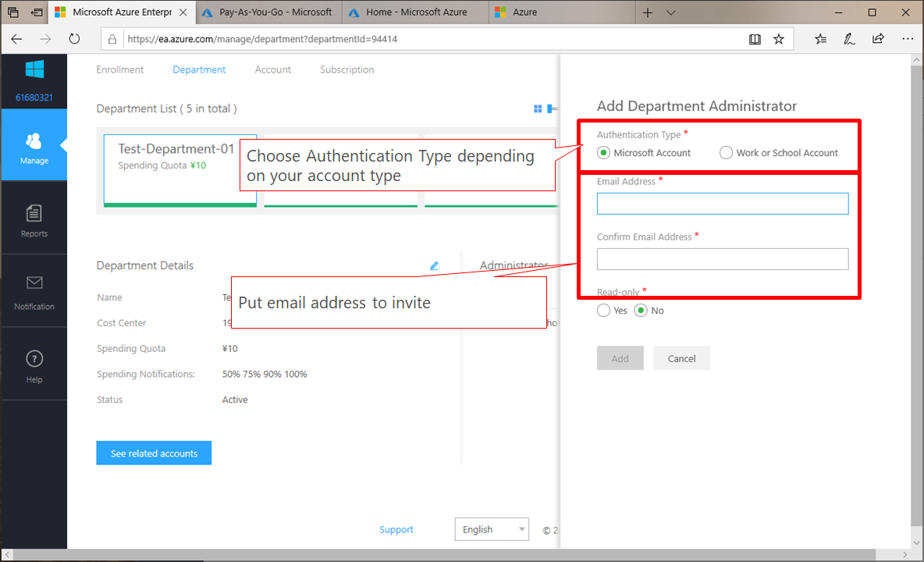Open the Notification section in sidebar
The width and height of the screenshot is (924, 562).
pos(34,292)
